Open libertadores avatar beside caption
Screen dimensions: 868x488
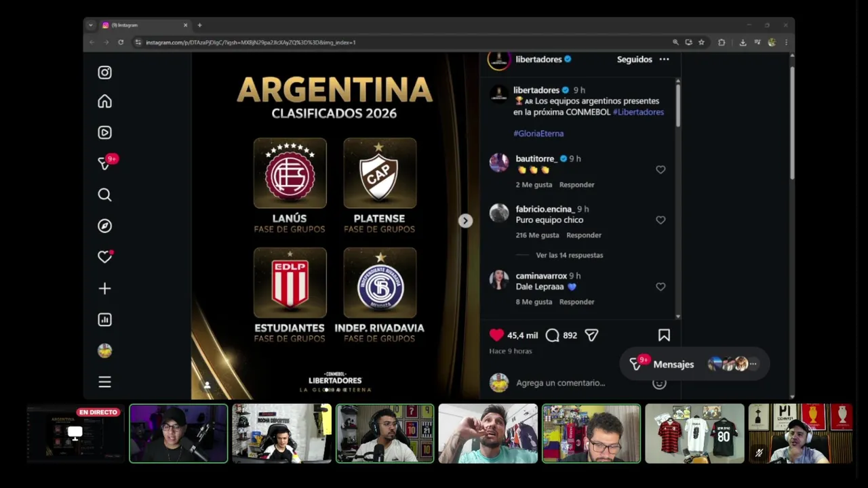(x=499, y=94)
